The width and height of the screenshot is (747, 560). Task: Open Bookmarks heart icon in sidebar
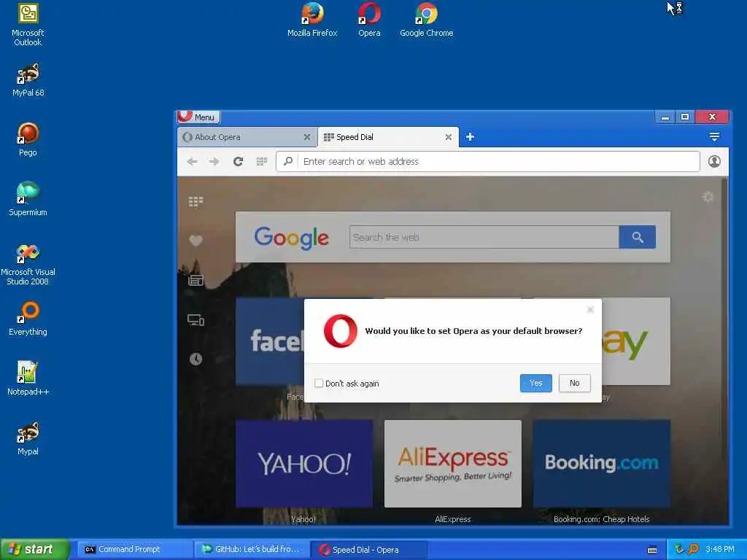click(196, 241)
